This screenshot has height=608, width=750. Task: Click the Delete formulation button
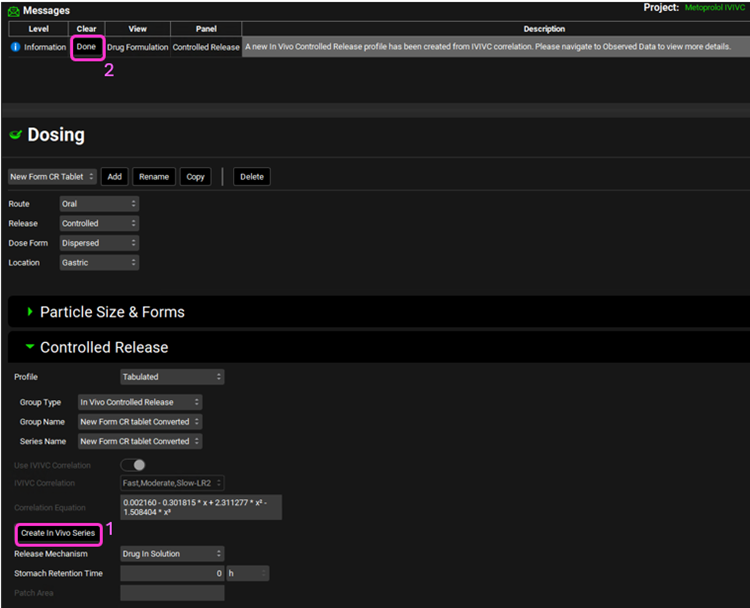[x=252, y=177]
